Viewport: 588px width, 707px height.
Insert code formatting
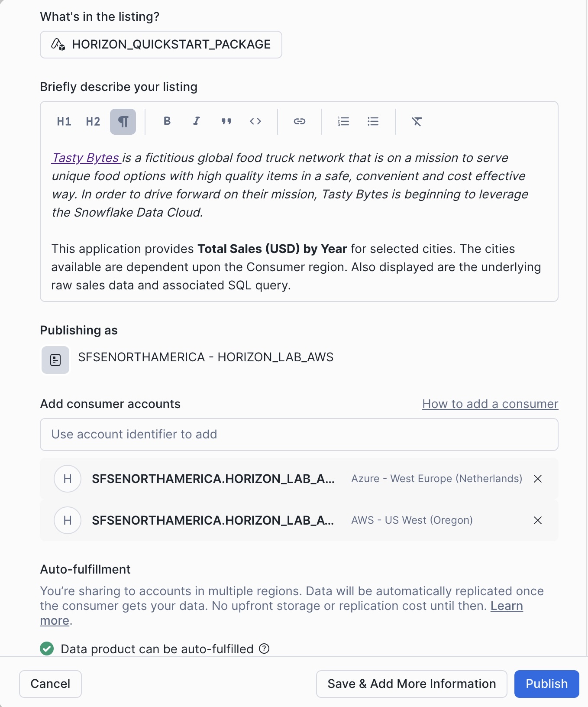[x=255, y=121]
